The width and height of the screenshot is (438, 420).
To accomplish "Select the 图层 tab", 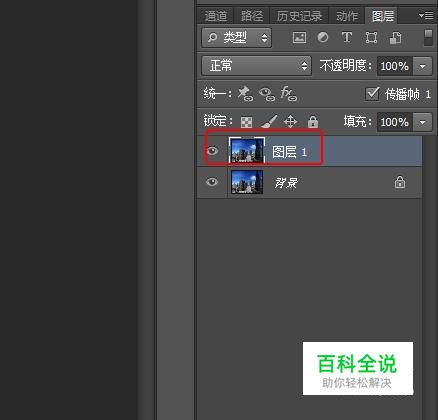I will [x=383, y=16].
